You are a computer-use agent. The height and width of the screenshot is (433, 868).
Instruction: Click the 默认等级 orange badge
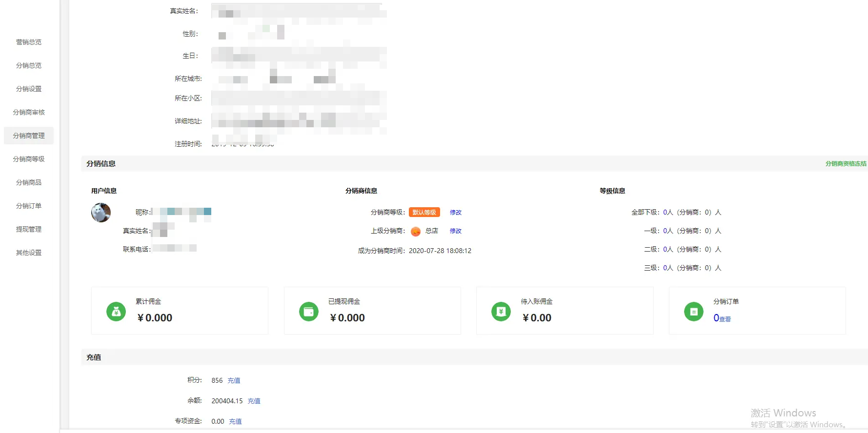424,212
